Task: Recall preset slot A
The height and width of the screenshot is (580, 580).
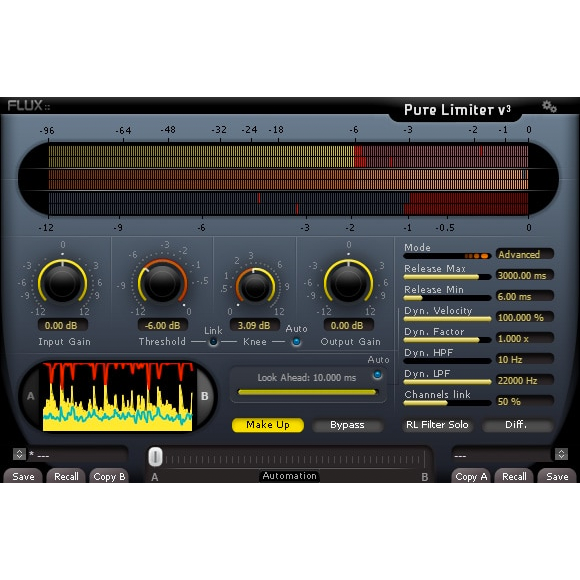Action: pos(66,476)
